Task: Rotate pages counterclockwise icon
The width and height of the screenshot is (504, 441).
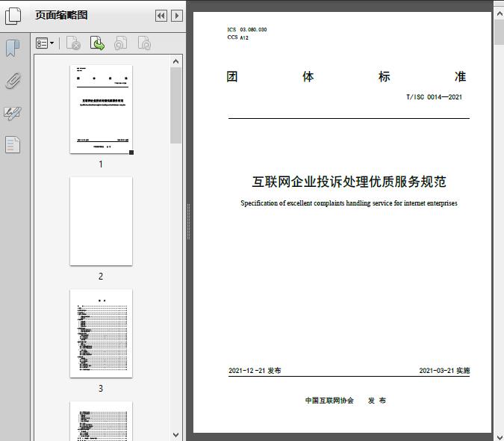Action: click(120, 44)
